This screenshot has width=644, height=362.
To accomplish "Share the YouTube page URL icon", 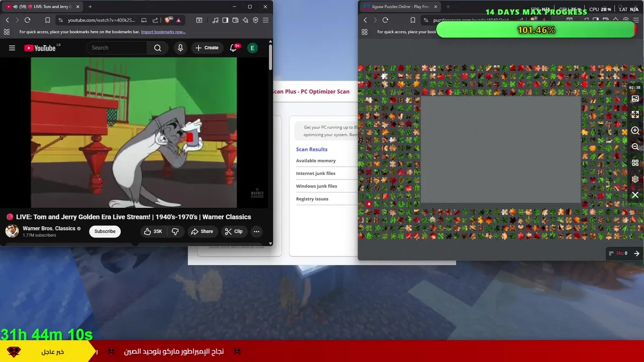I will tap(155, 20).
